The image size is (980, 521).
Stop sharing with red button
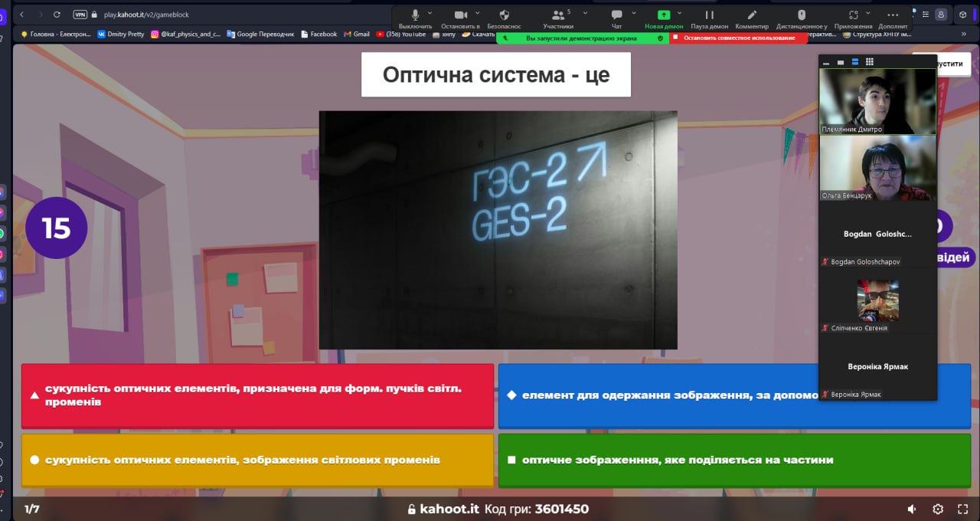(738, 38)
